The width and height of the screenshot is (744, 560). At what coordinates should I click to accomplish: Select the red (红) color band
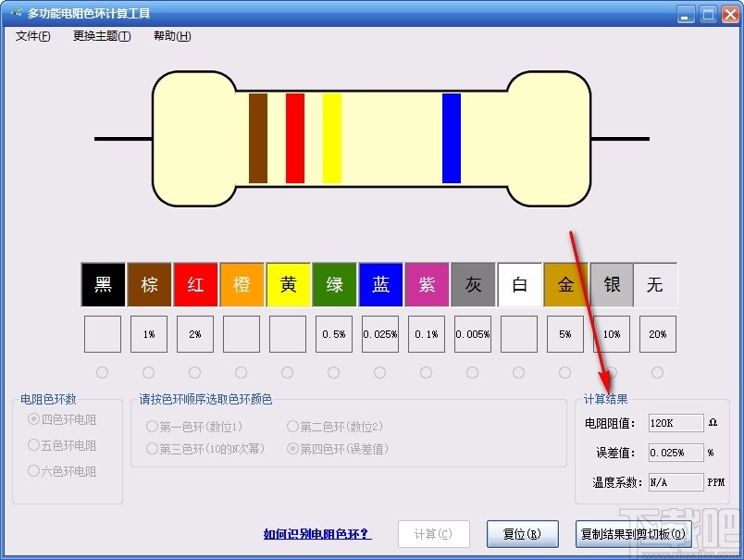point(195,284)
